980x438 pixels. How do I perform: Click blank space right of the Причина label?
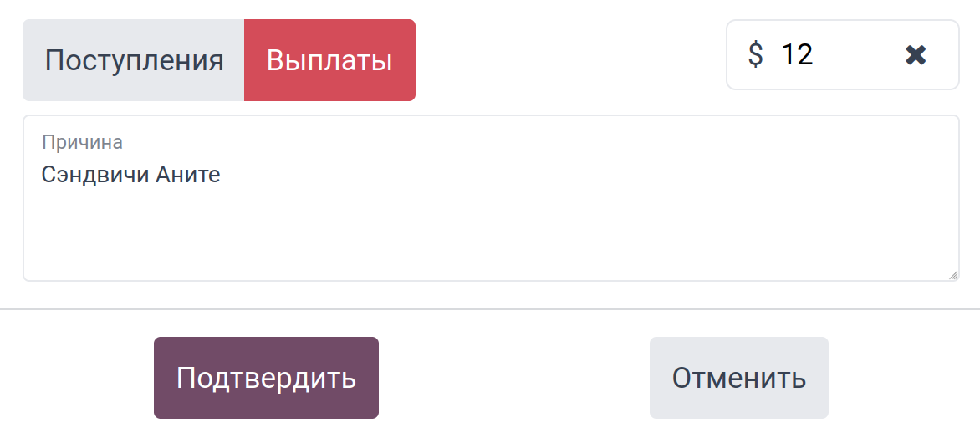(x=502, y=142)
